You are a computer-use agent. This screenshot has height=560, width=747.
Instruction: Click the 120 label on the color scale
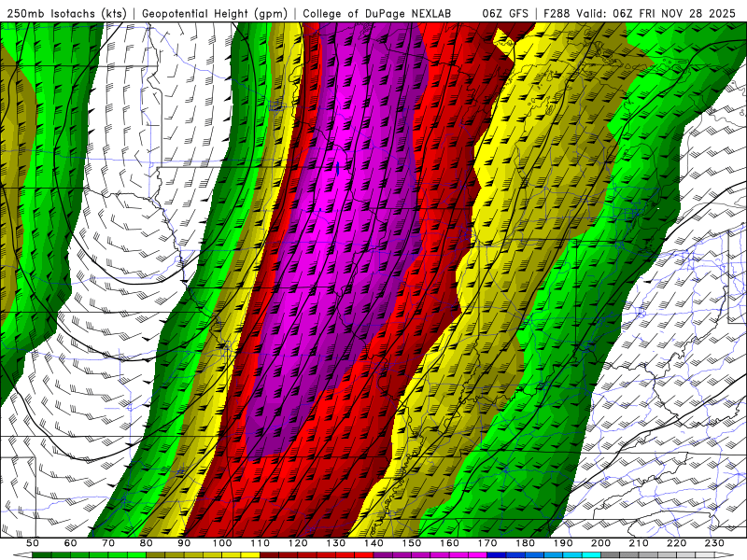[298, 543]
